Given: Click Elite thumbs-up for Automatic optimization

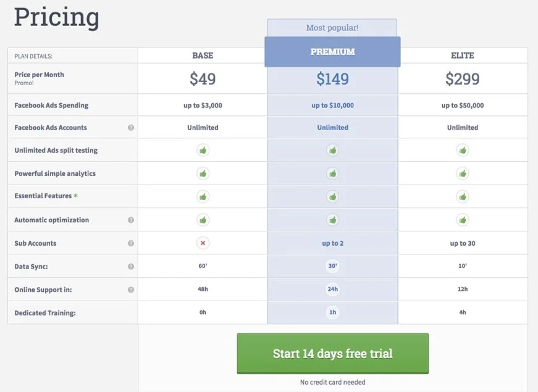Looking at the screenshot, I should tap(463, 220).
